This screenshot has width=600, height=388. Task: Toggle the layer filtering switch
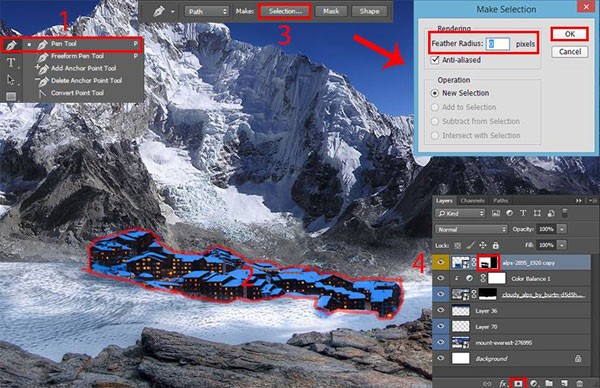564,213
